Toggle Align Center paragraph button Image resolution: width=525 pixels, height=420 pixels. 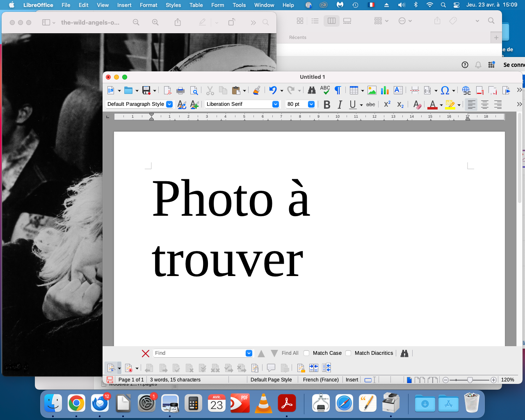(485, 105)
